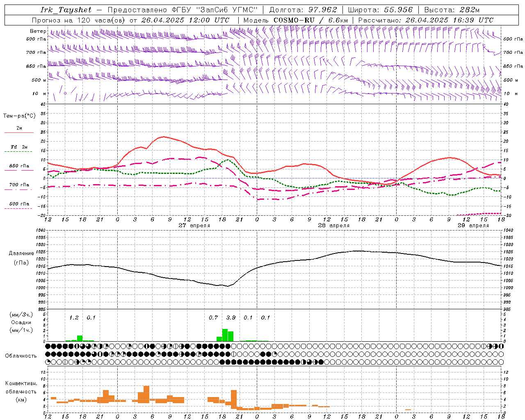Click the "3.9" precipitation total value
This screenshot has width=525, height=420.
[x=231, y=318]
